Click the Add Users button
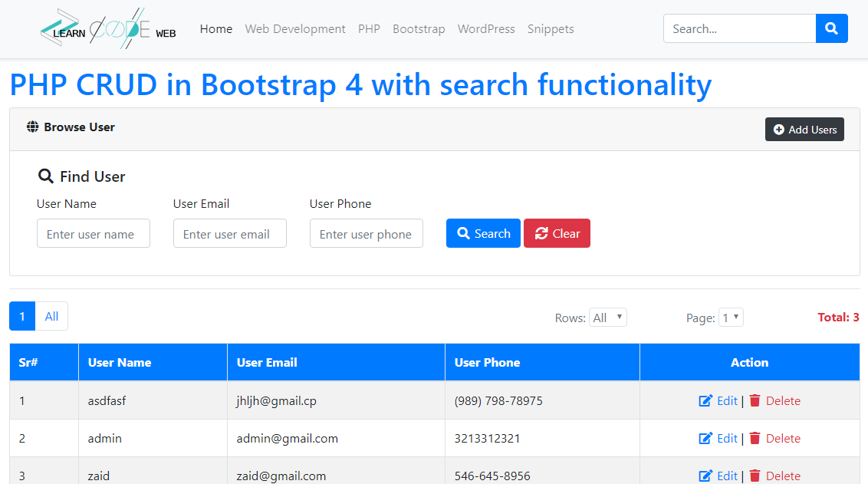Viewport: 868px width, 484px height. pos(804,130)
